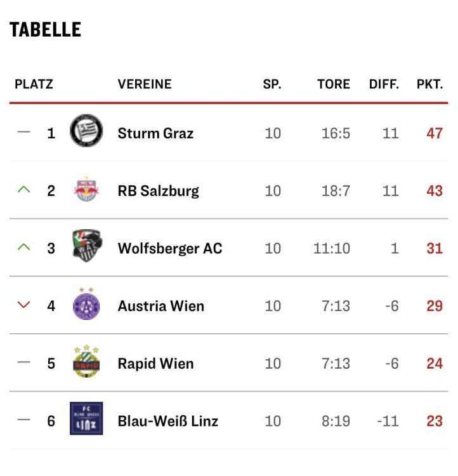Click the Sturm Graz club crest
This screenshot has height=476, width=458.
pos(86,131)
